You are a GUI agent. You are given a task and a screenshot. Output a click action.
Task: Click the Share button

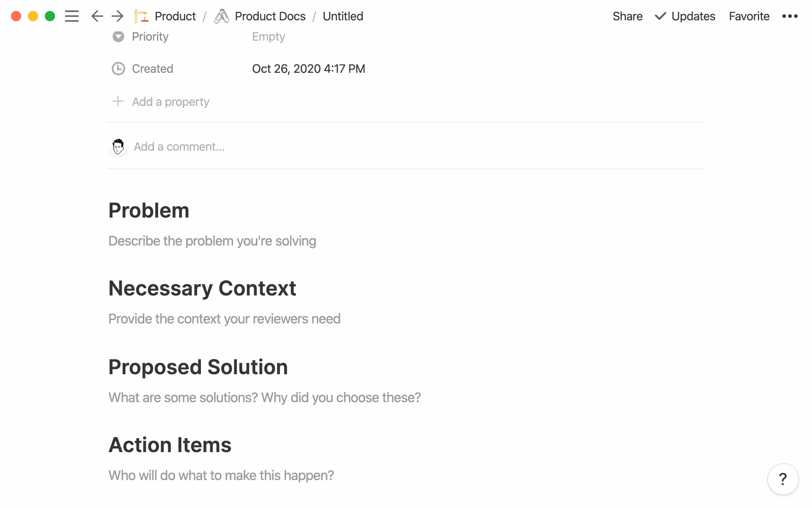click(x=627, y=16)
